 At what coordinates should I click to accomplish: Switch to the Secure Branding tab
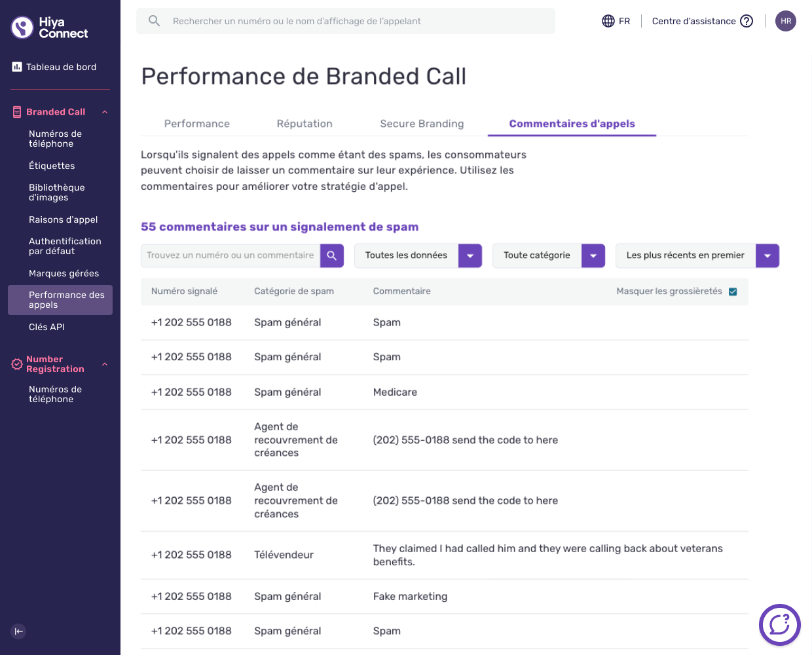click(x=422, y=124)
